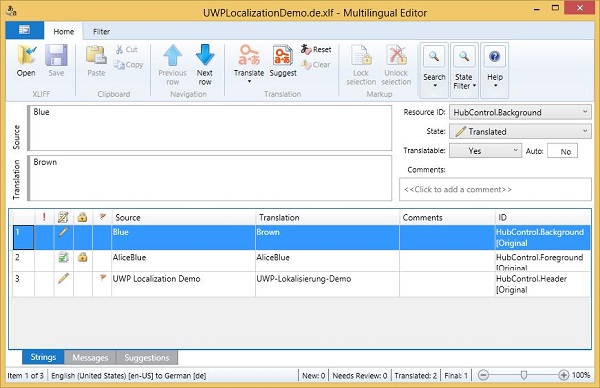
Task: Click the Cut scissors icon
Action: click(119, 49)
